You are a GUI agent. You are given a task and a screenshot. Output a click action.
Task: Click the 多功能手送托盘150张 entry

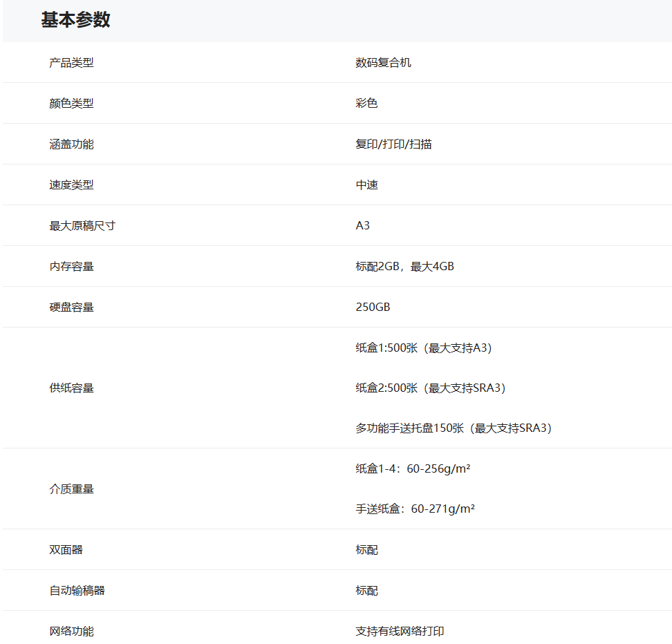(x=454, y=428)
